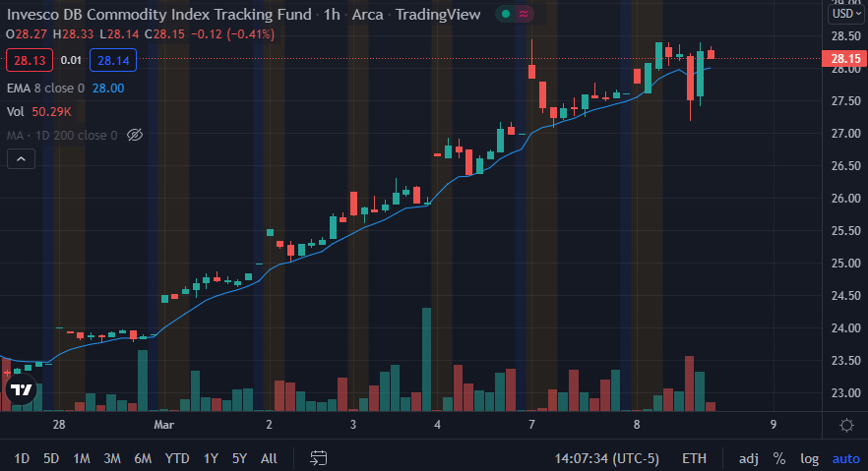868x471 pixels.
Task: Select the 1M time range
Action: (82, 458)
